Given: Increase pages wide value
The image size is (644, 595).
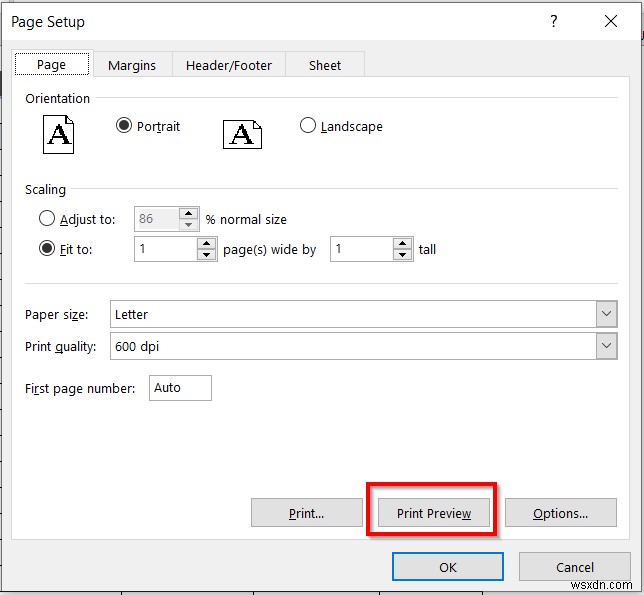Looking at the screenshot, I should pos(206,243).
